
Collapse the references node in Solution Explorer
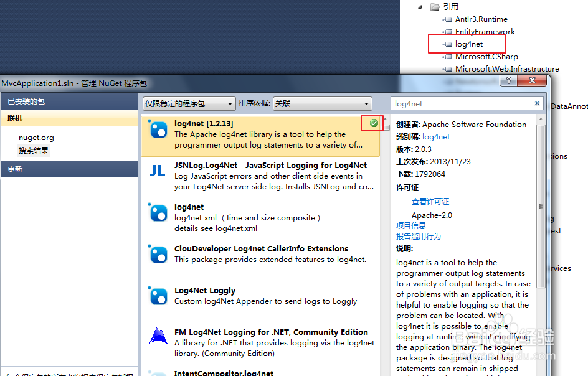coord(420,7)
